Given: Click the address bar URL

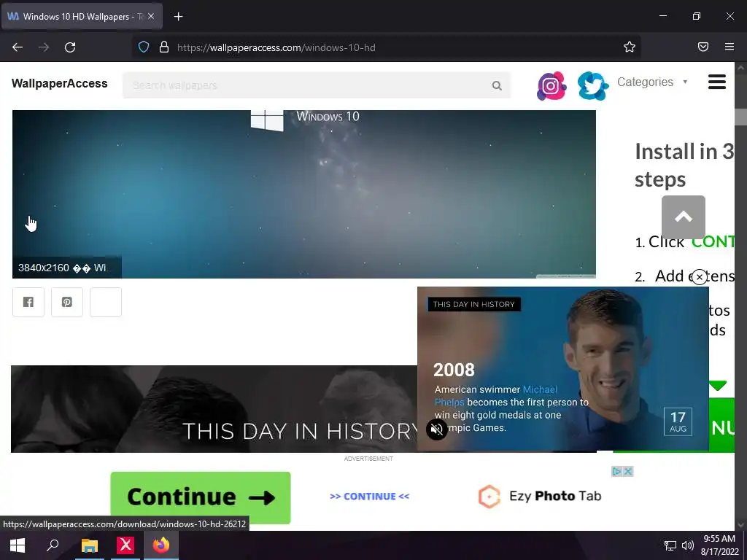Looking at the screenshot, I should click(276, 47).
